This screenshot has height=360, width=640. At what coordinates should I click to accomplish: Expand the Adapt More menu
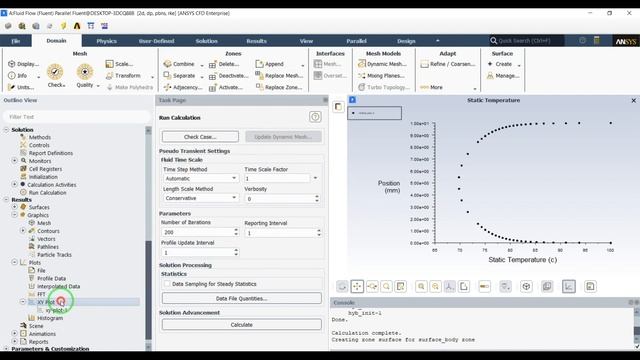click(475, 88)
